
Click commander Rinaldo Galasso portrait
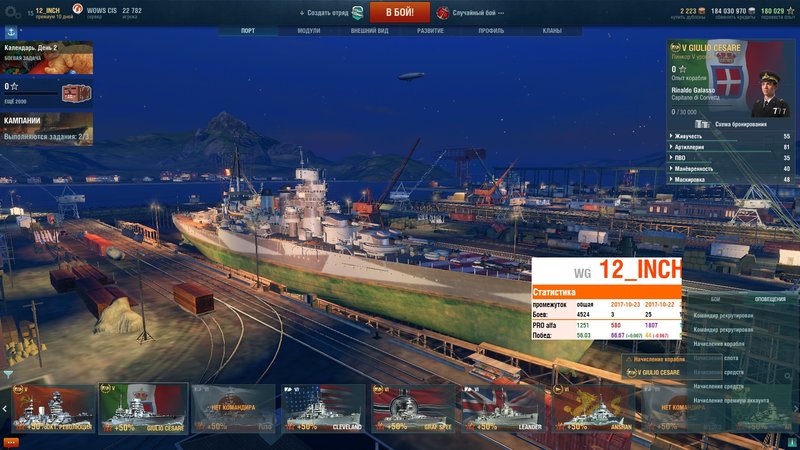[769, 94]
